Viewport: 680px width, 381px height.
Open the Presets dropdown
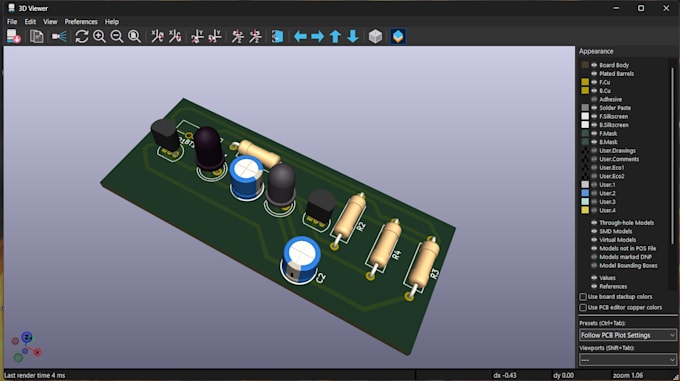click(628, 335)
